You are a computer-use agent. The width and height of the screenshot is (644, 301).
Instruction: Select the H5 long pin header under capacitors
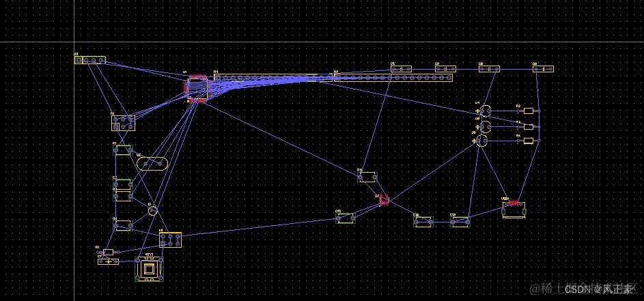(393, 78)
